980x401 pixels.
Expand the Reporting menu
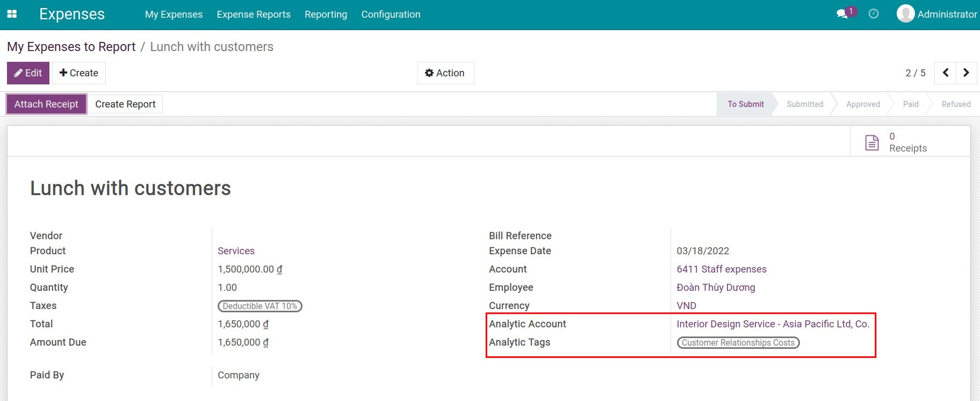tap(326, 15)
